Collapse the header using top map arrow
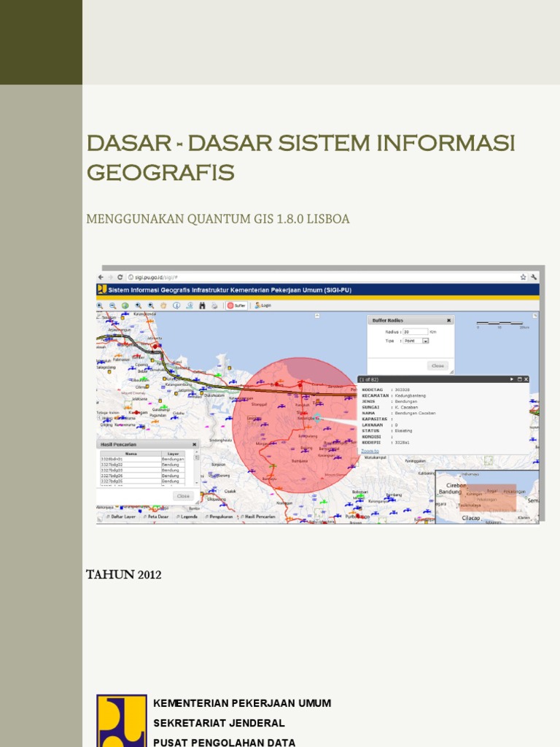Screen dimensions: 560x747 (x=317, y=315)
